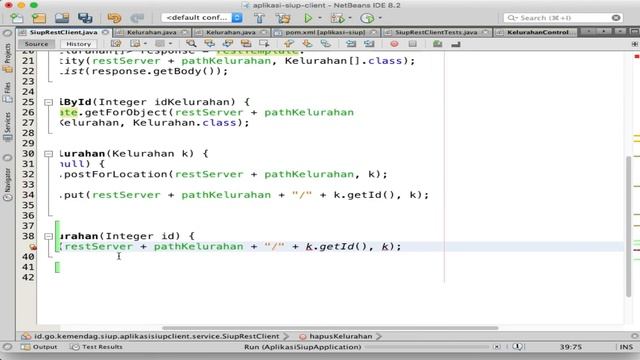Show the open documents list dropdown
The height and width of the screenshot is (360, 640).
pos(620,32)
